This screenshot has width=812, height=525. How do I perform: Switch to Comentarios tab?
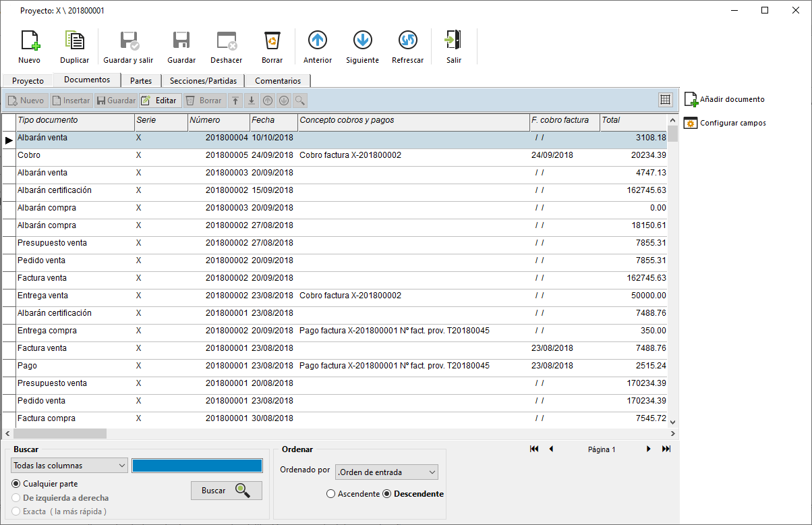pyautogui.click(x=278, y=80)
